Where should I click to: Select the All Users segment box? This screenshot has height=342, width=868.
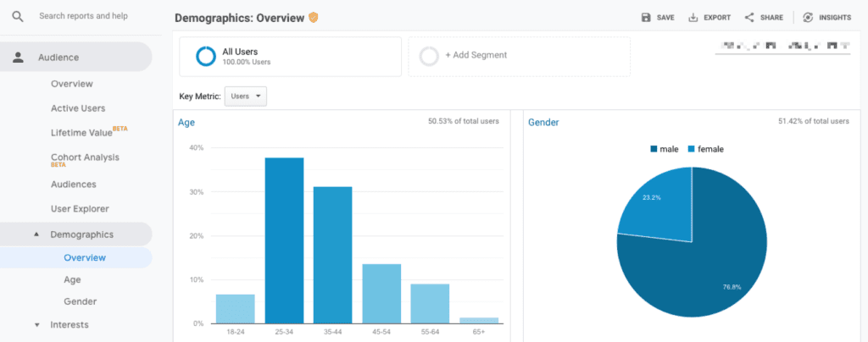pos(290,57)
